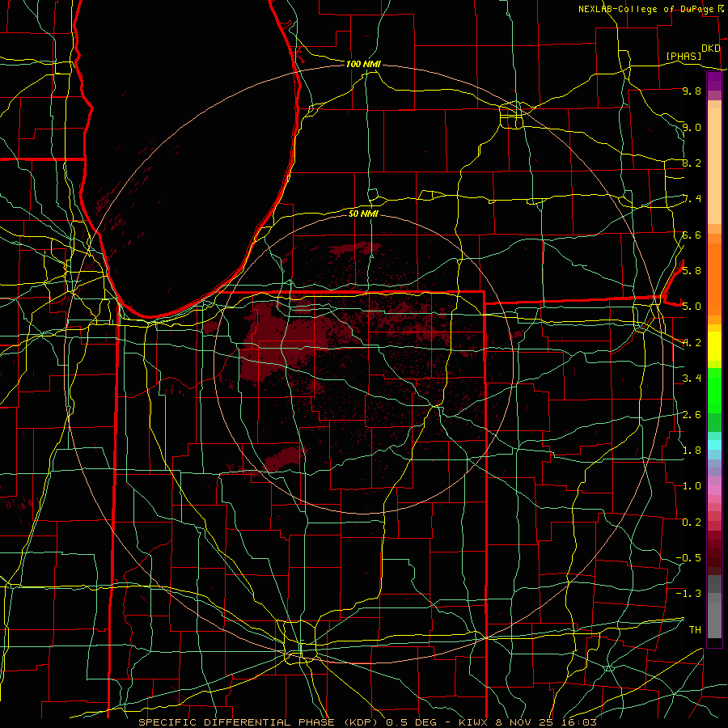
Task: Pick the bright yellow band in the color scale
Action: tap(714, 346)
